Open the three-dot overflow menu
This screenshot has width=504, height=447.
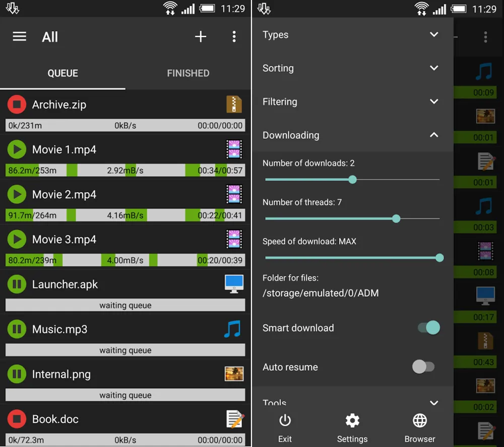click(x=234, y=37)
